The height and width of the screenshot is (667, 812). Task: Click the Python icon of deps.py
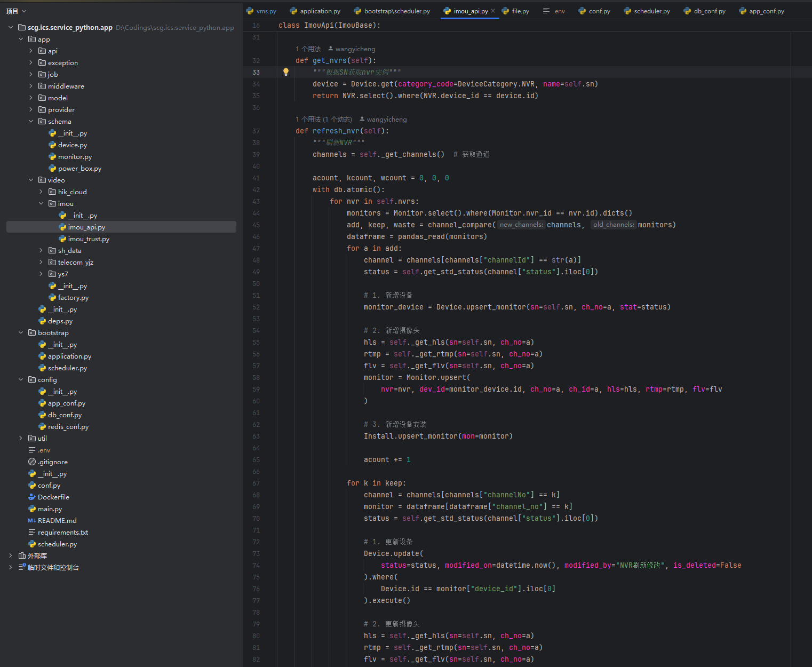pyautogui.click(x=42, y=321)
